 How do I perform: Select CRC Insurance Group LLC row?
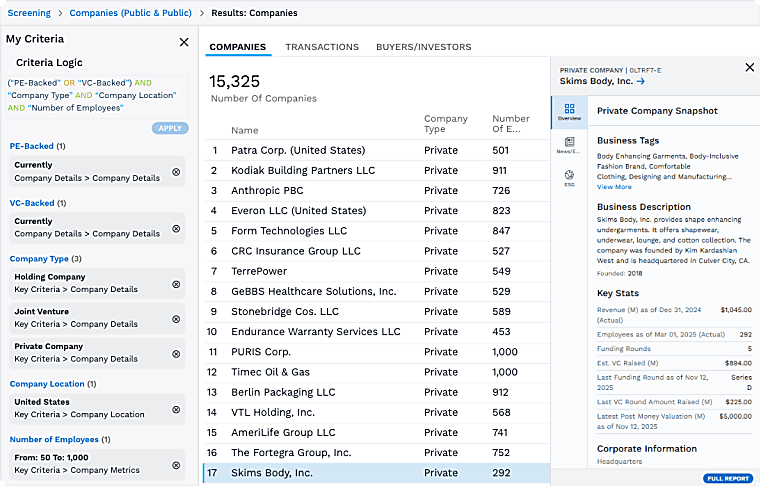click(x=377, y=251)
